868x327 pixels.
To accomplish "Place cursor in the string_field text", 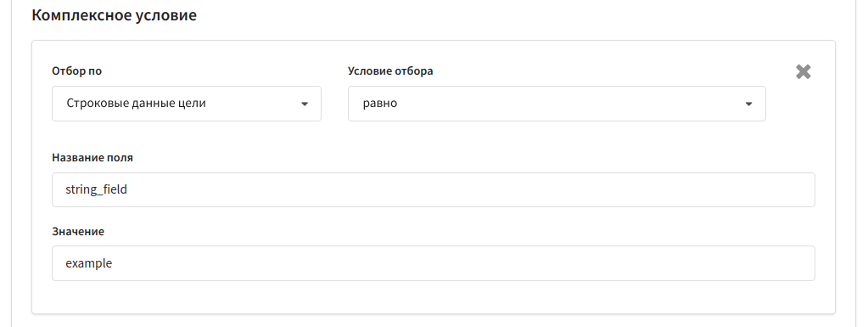I will [97, 189].
